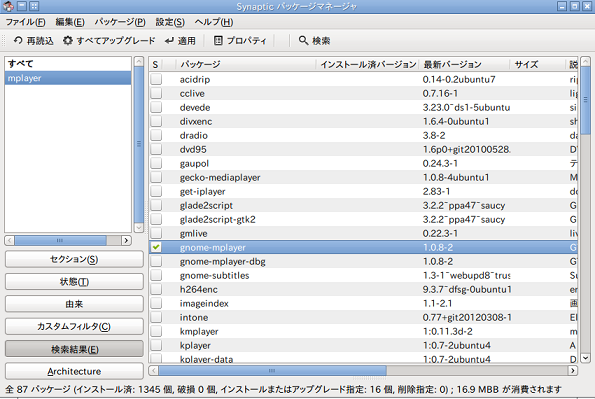Open the 編集(E) menu
Image resolution: width=595 pixels, height=399 pixels.
pos(70,22)
